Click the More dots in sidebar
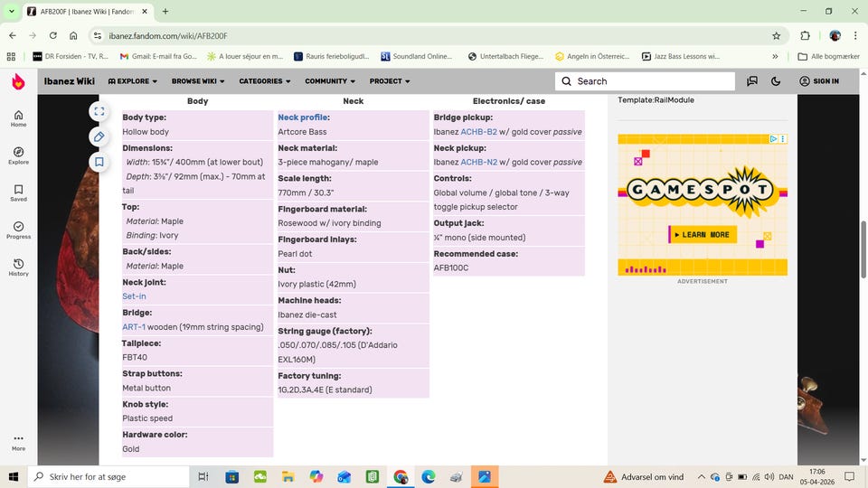 (x=18, y=440)
